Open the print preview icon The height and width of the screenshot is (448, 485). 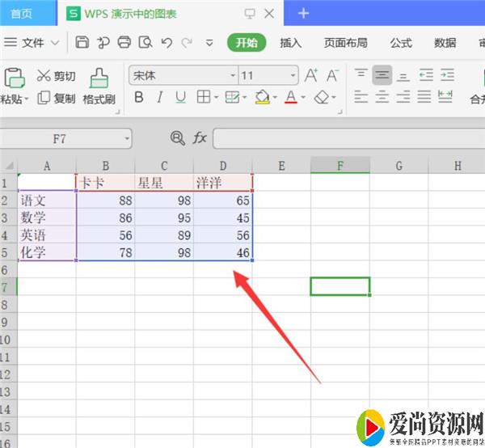(x=145, y=43)
